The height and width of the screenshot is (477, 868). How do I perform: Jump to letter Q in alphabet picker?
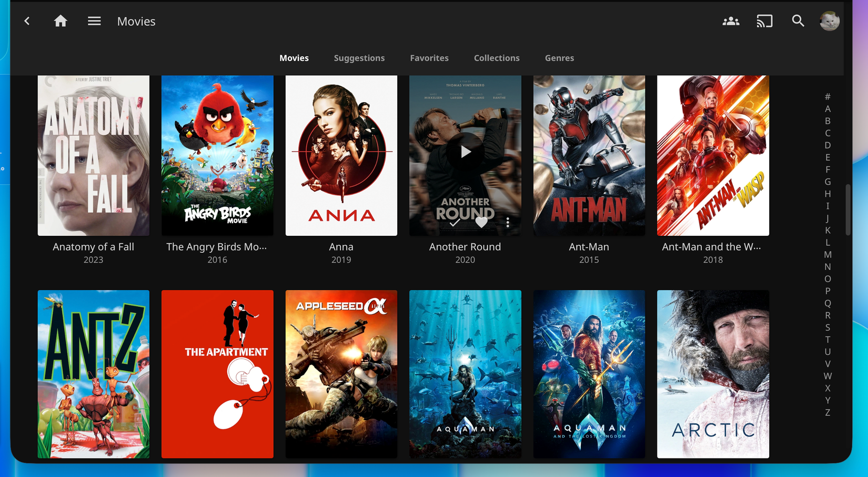tap(827, 303)
